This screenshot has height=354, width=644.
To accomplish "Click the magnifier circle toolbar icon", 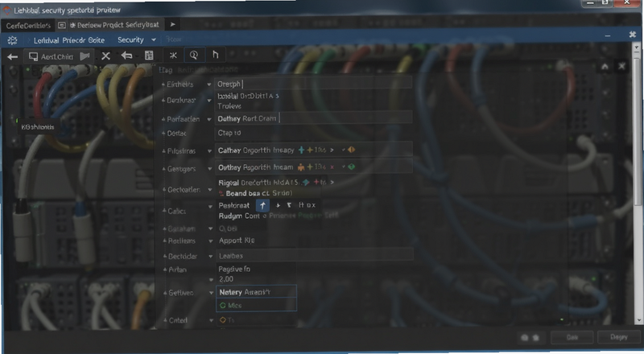I will [194, 55].
